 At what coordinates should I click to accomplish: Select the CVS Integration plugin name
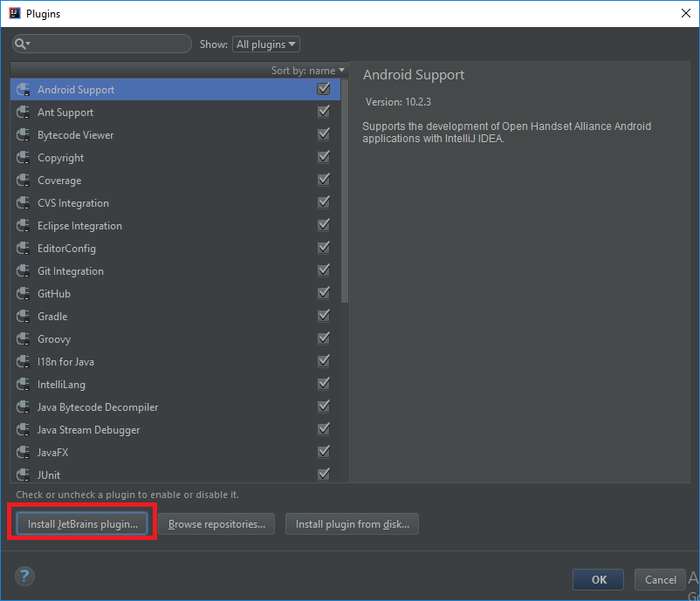(x=73, y=203)
